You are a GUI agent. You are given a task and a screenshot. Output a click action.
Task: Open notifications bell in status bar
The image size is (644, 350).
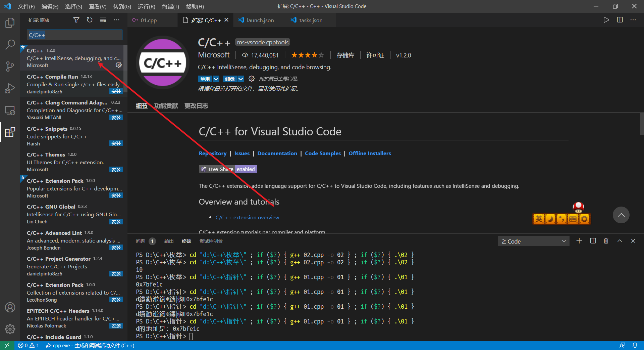[x=635, y=345]
